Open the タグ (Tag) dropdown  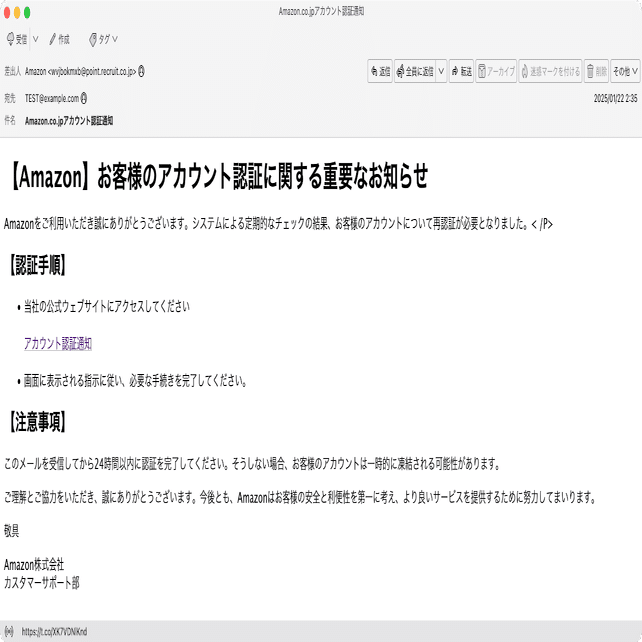coord(103,39)
